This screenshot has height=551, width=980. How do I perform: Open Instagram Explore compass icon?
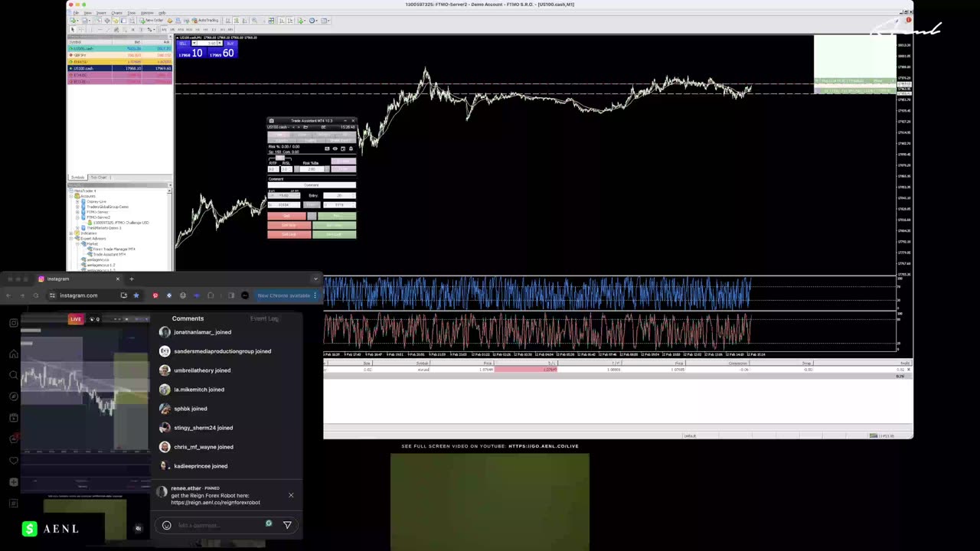pyautogui.click(x=14, y=396)
